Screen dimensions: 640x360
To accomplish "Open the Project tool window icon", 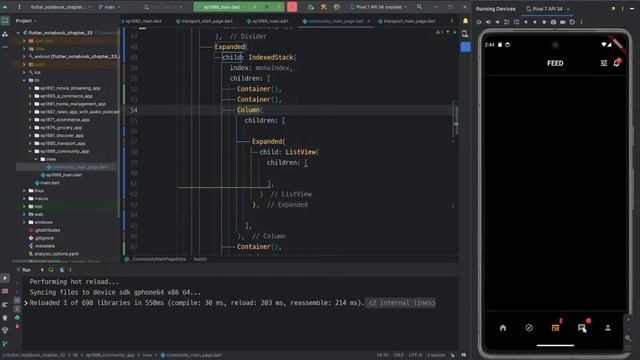I will click(5, 21).
